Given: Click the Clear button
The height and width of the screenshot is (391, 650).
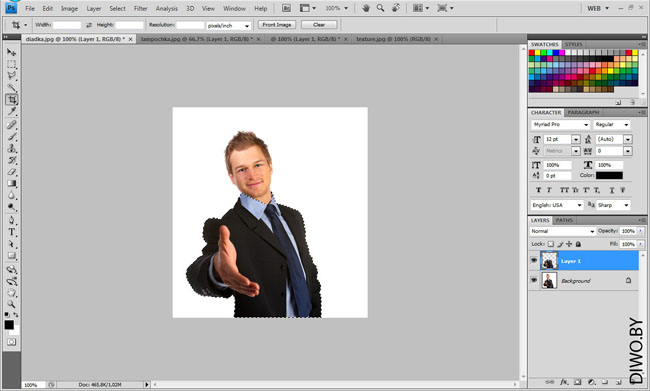Looking at the screenshot, I should (x=319, y=25).
